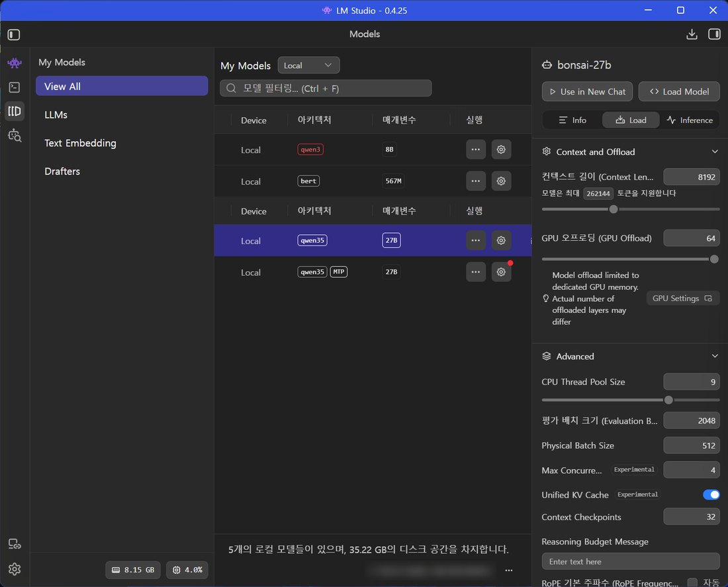This screenshot has width=728, height=587.
Task: Adjust the CPU Thread Pool Size slider
Action: pyautogui.click(x=668, y=400)
